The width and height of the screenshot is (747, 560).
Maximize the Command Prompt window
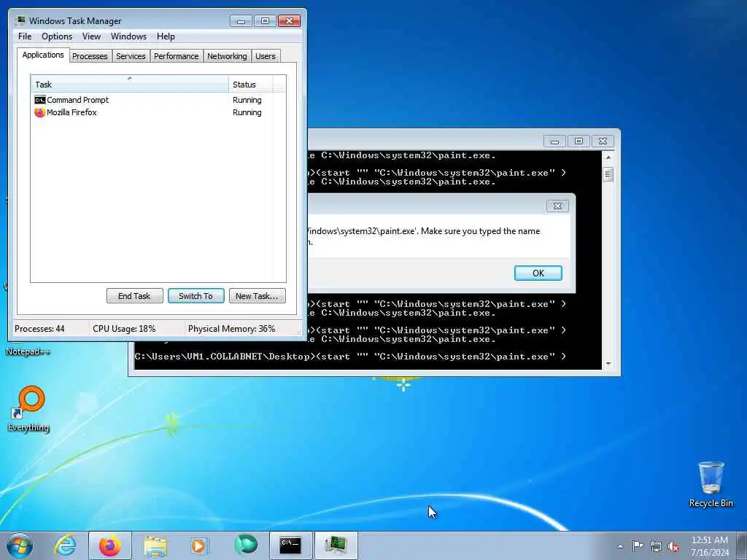click(x=578, y=141)
